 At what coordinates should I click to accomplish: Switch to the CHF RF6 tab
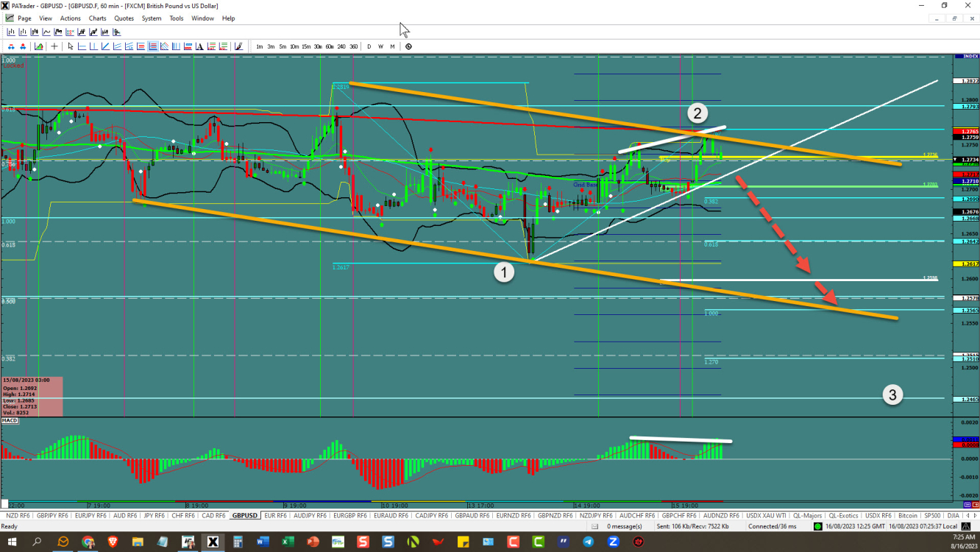coord(182,515)
